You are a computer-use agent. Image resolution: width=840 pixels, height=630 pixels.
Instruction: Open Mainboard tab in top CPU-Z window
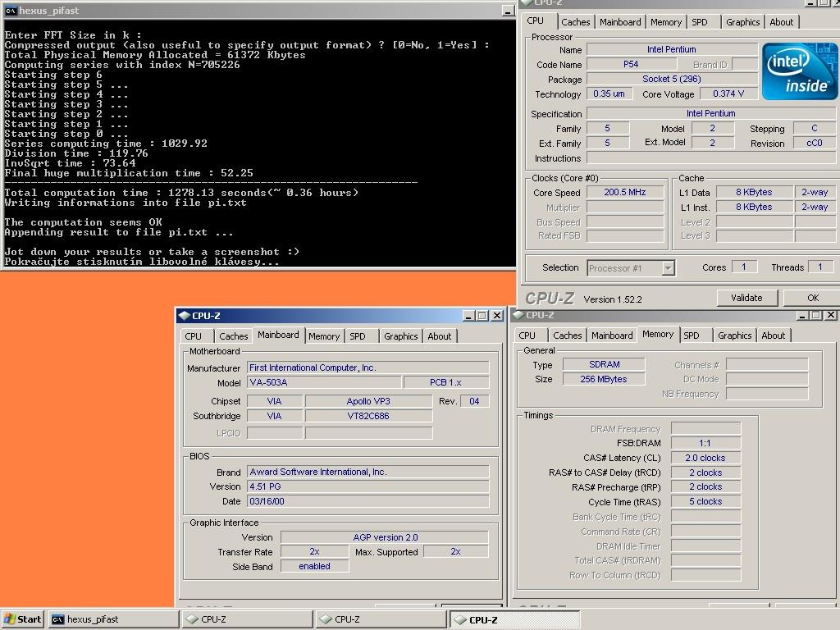(x=620, y=22)
